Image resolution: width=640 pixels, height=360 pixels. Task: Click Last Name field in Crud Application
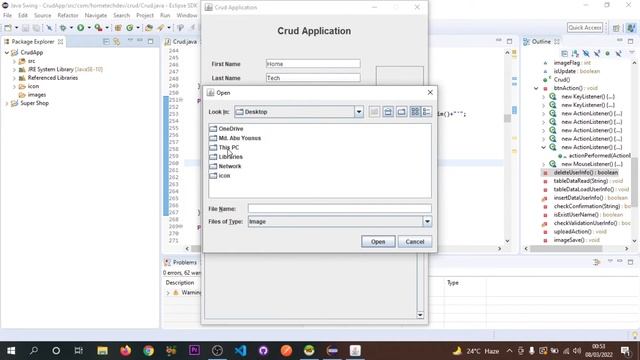(313, 78)
